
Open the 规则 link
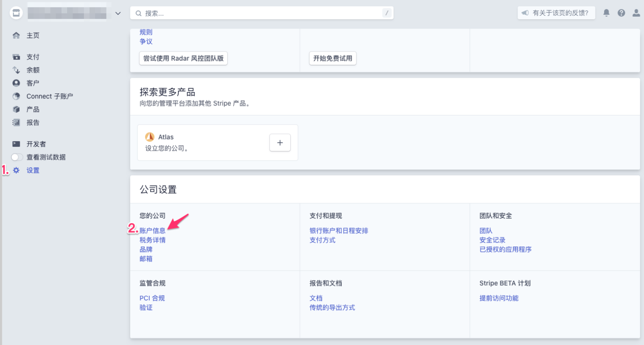(x=146, y=32)
